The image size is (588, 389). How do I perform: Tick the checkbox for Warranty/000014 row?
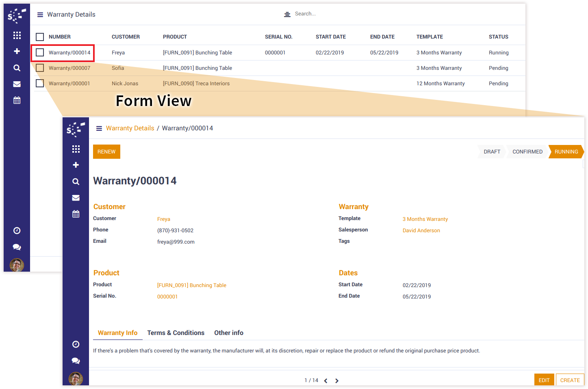coord(40,52)
